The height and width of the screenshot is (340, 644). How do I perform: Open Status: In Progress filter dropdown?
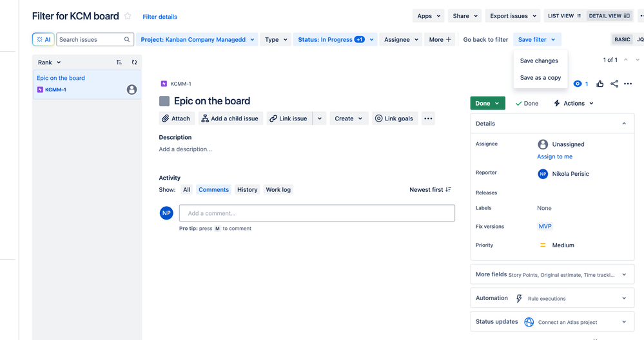coord(335,39)
